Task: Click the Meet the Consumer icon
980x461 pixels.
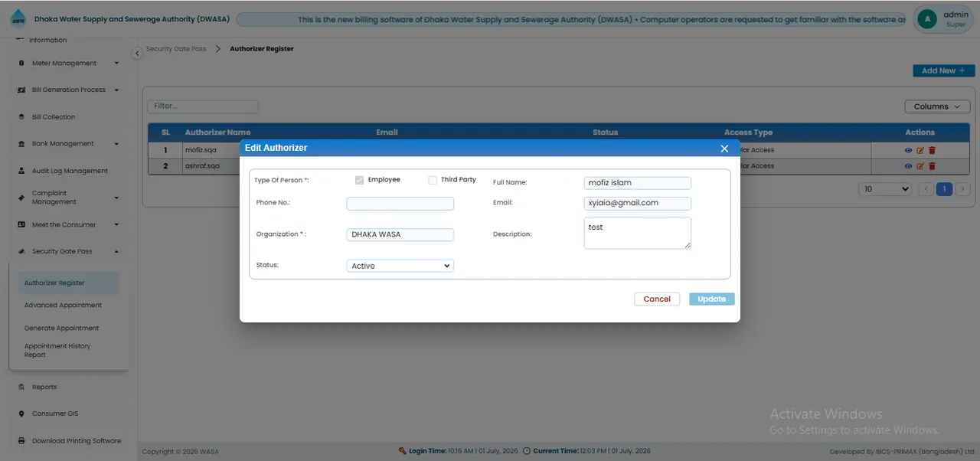Action: (x=21, y=225)
